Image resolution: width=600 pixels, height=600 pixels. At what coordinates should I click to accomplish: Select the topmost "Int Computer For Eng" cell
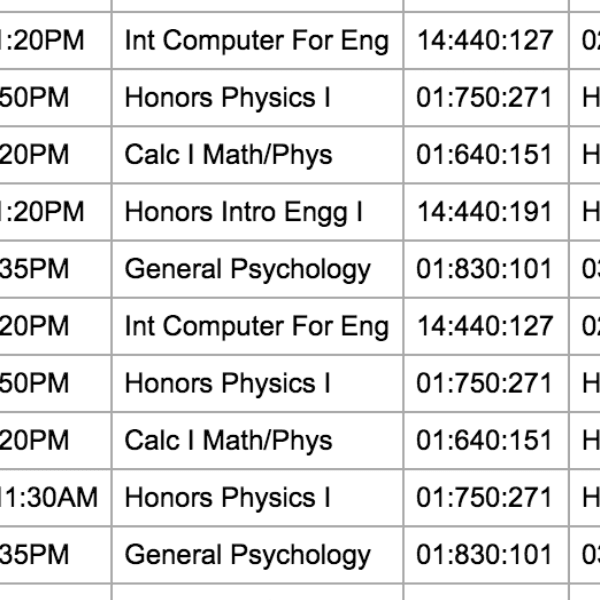[x=256, y=41]
